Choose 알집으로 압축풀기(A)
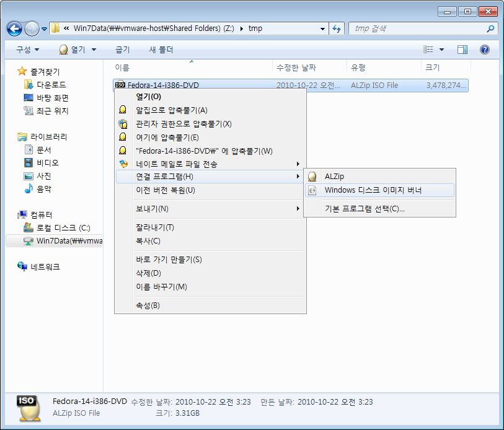This screenshot has width=504, height=430. [210, 110]
